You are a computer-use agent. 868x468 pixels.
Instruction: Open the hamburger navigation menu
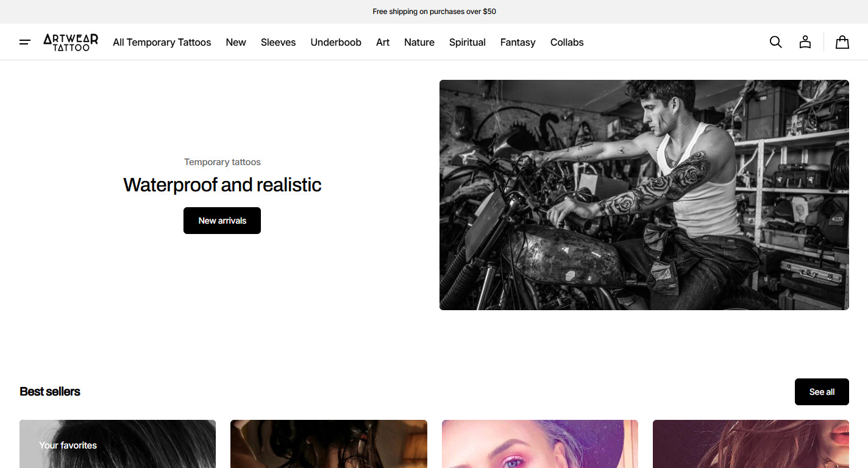(25, 42)
